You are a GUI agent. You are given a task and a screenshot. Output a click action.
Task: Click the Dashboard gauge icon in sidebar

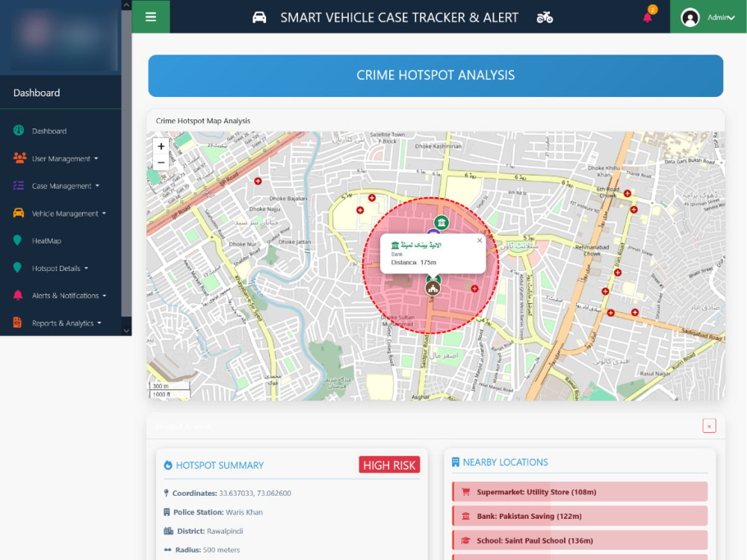pos(19,130)
